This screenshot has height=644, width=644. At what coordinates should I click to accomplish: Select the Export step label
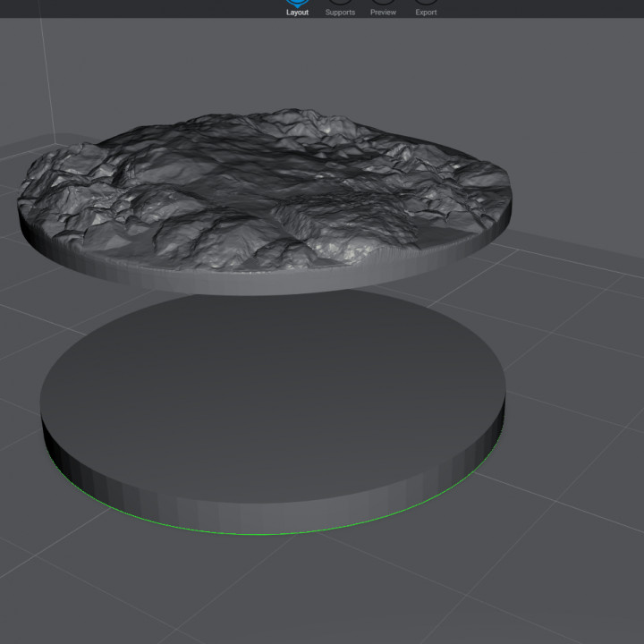point(426,13)
